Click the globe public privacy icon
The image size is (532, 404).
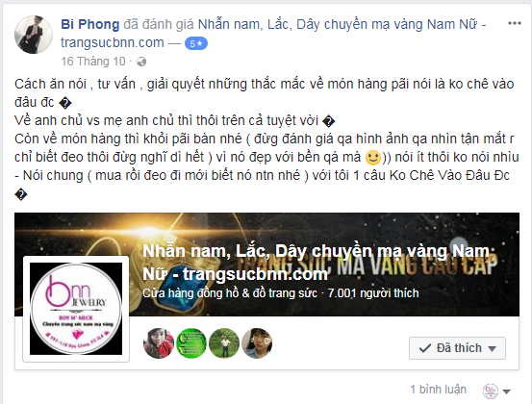tap(141, 62)
